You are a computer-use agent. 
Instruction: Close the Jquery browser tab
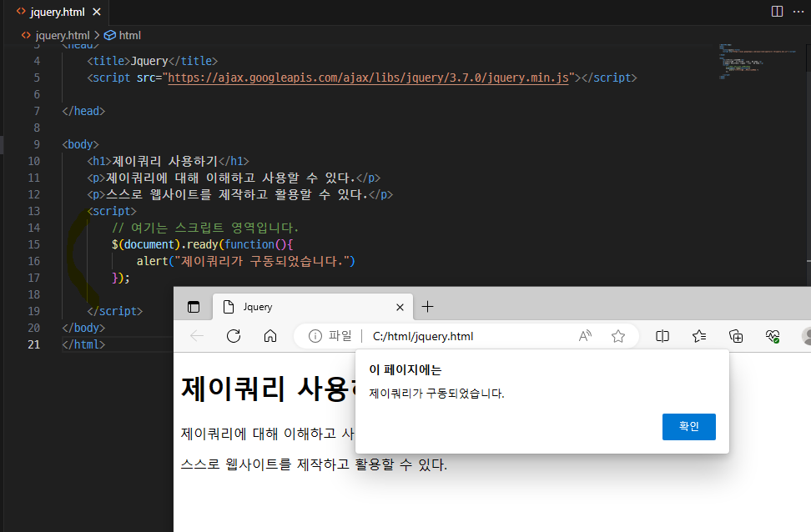coord(400,307)
